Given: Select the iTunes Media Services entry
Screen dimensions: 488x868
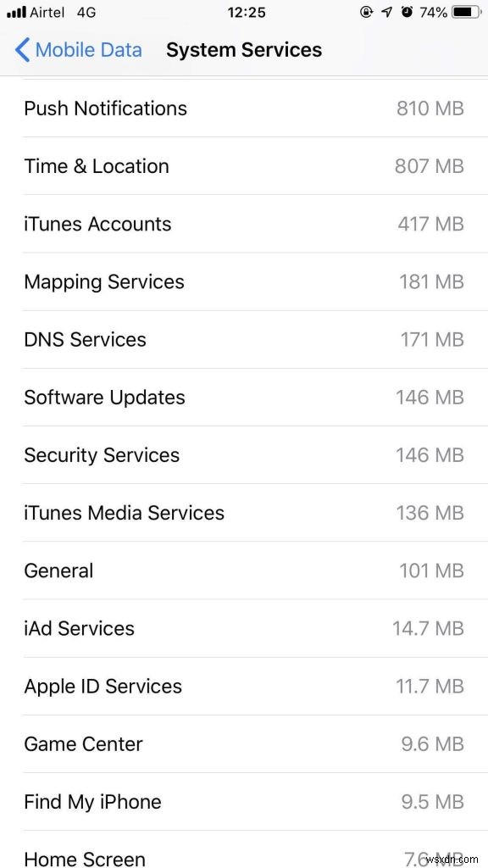Looking at the screenshot, I should [x=244, y=513].
